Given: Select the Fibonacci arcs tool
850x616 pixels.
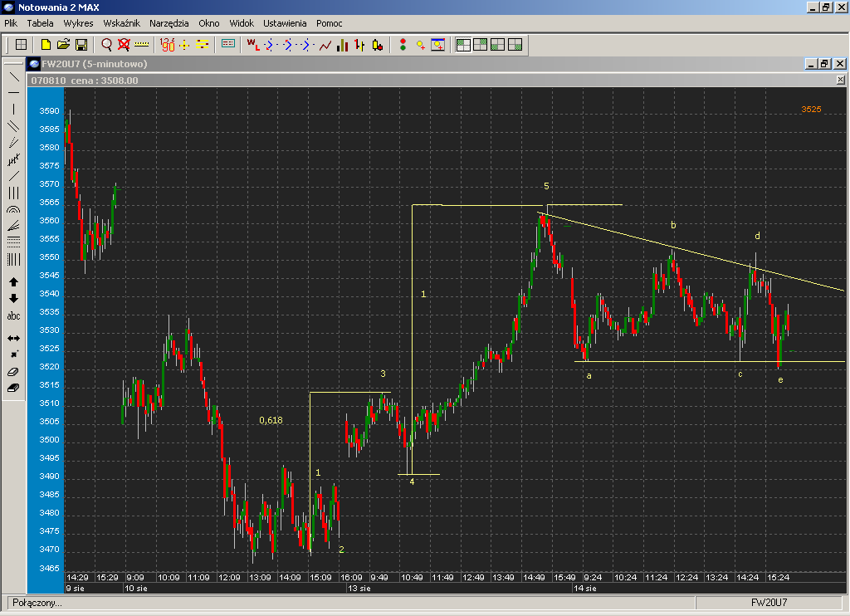Looking at the screenshot, I should [13, 209].
